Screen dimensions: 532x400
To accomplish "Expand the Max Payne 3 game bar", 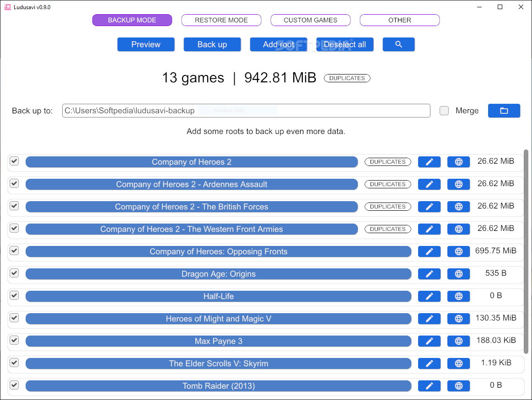I will pos(219,341).
